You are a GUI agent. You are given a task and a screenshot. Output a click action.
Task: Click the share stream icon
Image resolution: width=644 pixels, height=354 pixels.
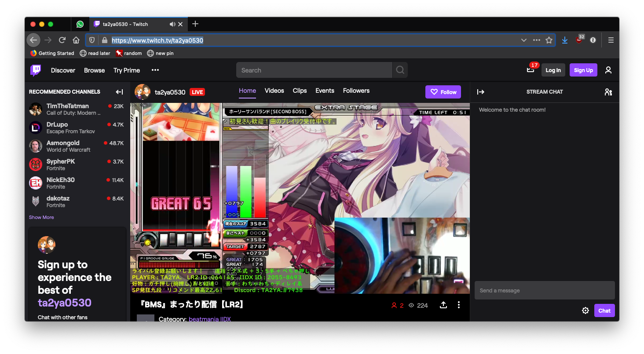443,305
